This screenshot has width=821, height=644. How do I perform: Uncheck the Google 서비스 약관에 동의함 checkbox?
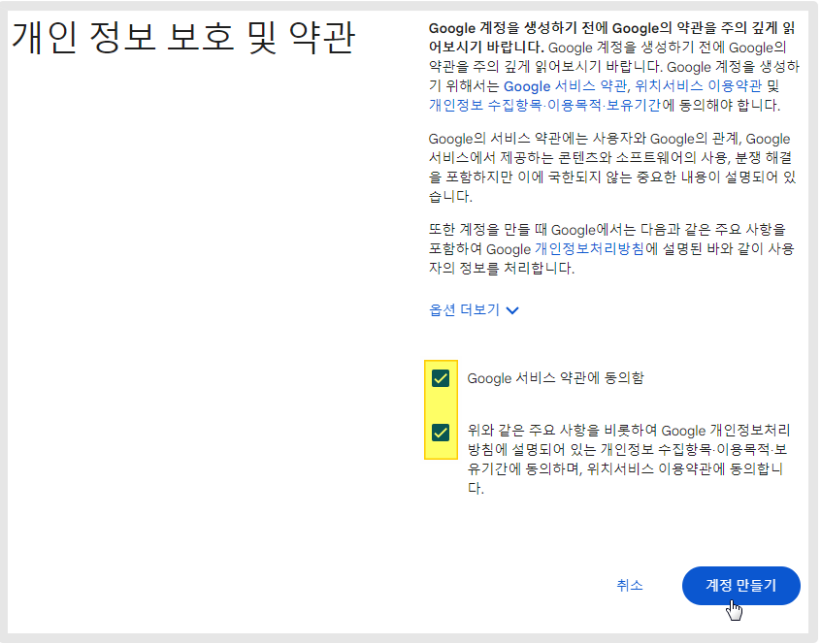pos(441,378)
